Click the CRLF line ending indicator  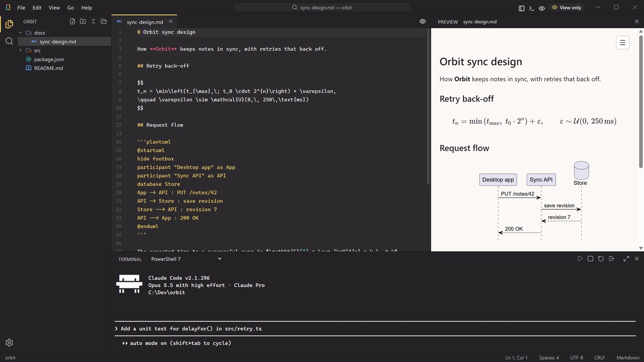(x=599, y=357)
